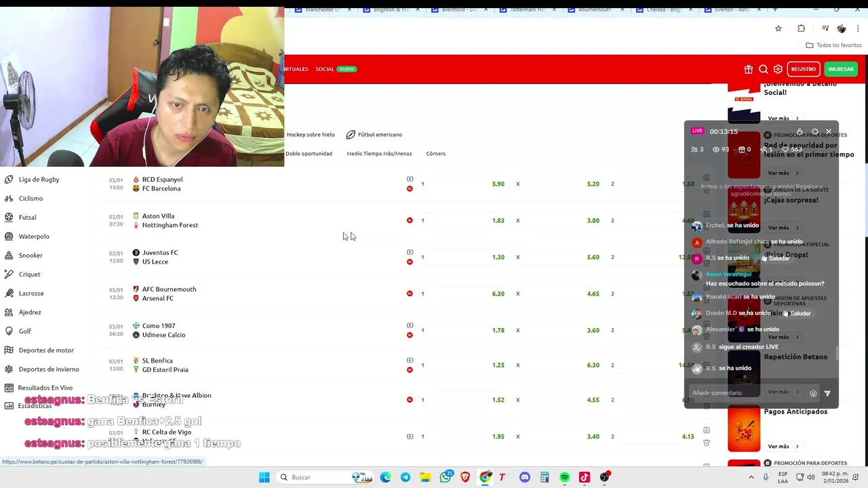868x488 pixels.
Task: Open Spotify from the taskbar
Action: click(x=565, y=477)
